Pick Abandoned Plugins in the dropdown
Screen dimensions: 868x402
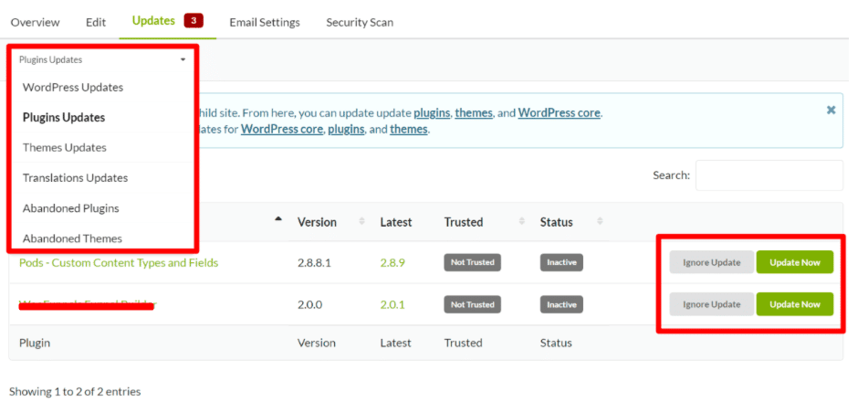tap(71, 208)
